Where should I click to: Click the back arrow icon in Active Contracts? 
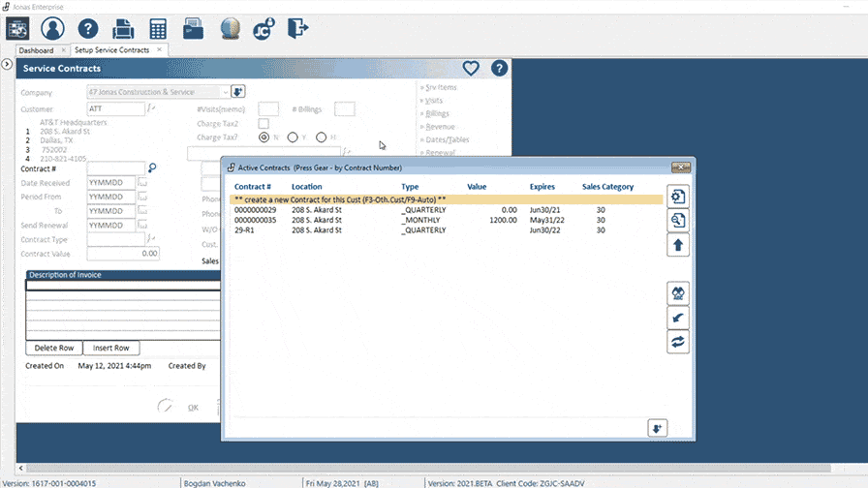[678, 318]
